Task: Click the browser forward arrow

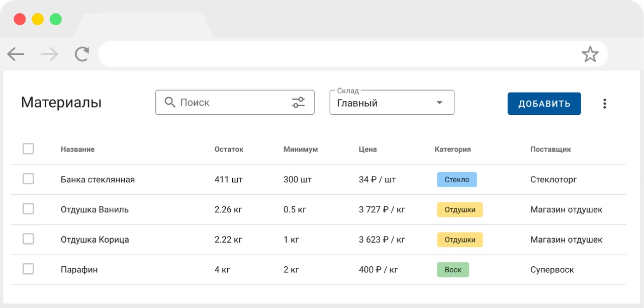Action: pyautogui.click(x=49, y=54)
